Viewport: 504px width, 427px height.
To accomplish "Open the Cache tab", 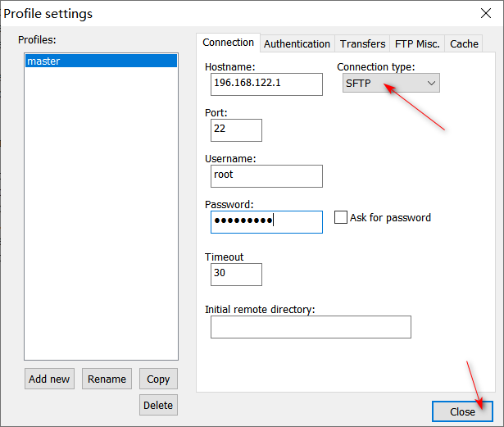I will click(464, 44).
